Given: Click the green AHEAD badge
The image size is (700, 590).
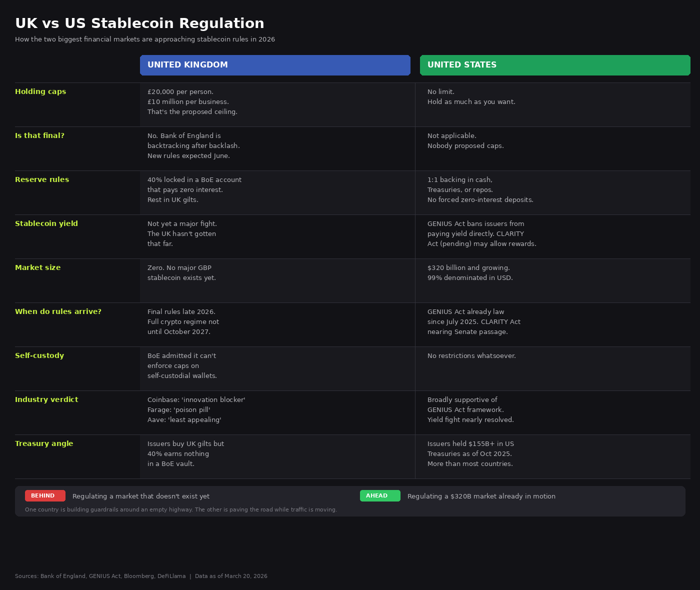Looking at the screenshot, I should point(380,495).
